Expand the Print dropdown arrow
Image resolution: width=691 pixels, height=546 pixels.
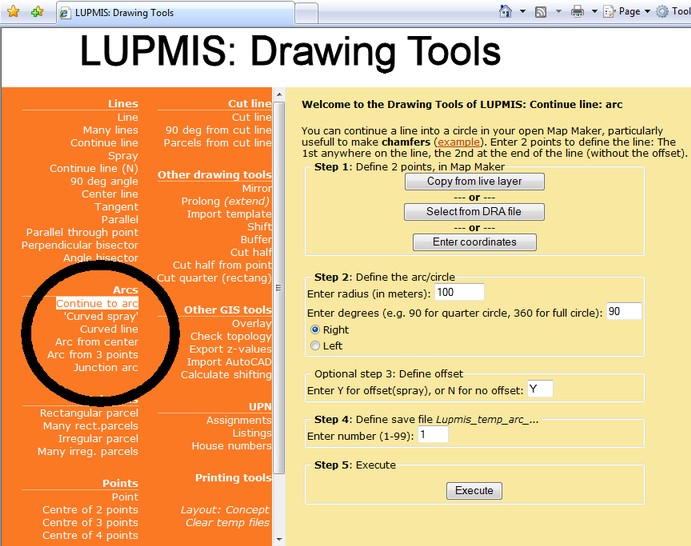click(x=595, y=12)
